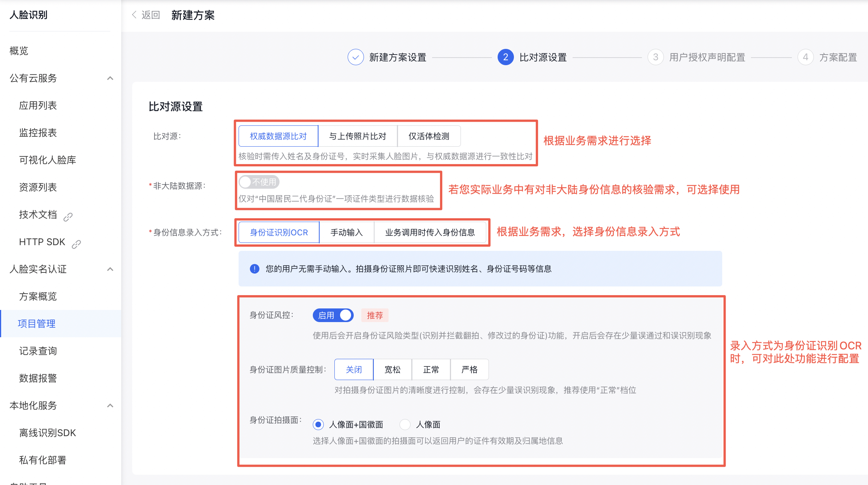The width and height of the screenshot is (868, 485).
Task: Set image quality control to 严格
Action: pos(469,369)
